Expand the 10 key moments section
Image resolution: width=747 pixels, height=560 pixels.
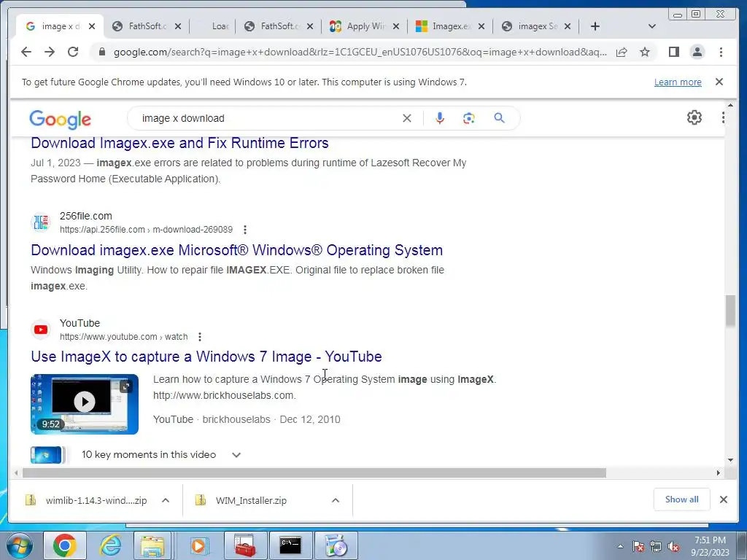coord(236,455)
